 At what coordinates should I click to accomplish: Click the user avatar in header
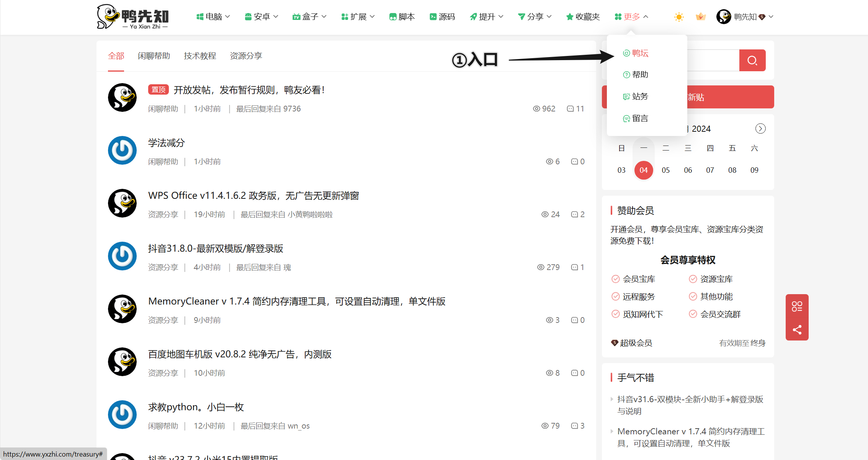pos(724,17)
